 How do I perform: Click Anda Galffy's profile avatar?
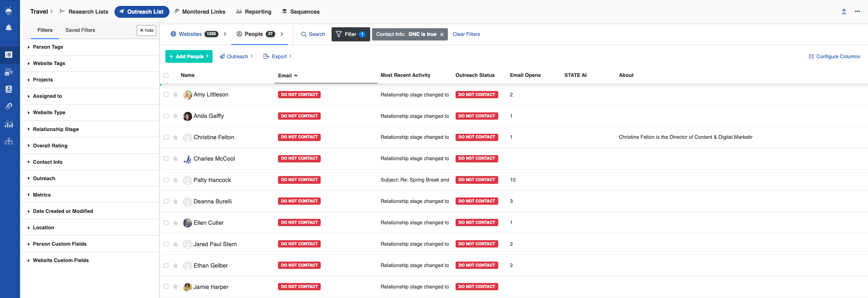point(187,116)
